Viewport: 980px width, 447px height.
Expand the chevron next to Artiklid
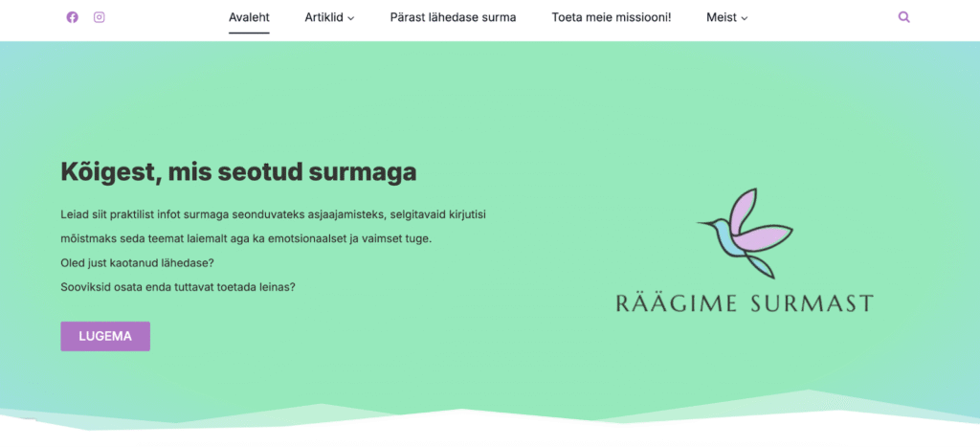tap(351, 18)
